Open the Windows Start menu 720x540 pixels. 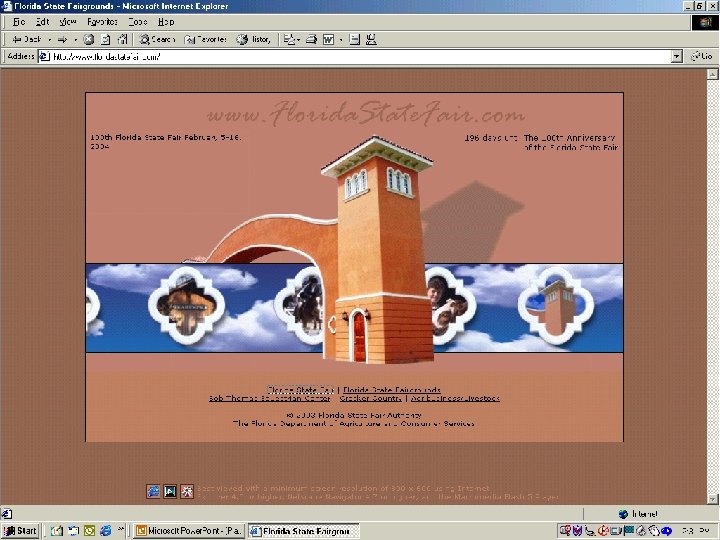[x=20, y=531]
